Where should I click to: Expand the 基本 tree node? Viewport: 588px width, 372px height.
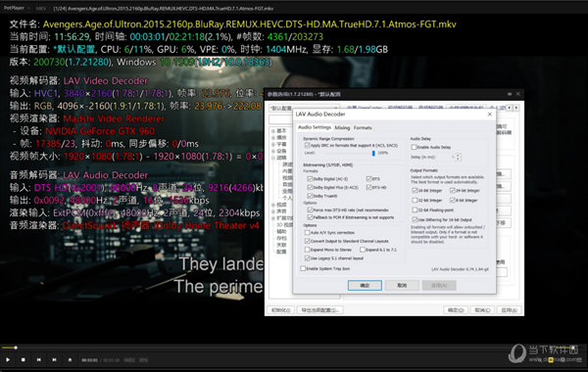pyautogui.click(x=273, y=131)
